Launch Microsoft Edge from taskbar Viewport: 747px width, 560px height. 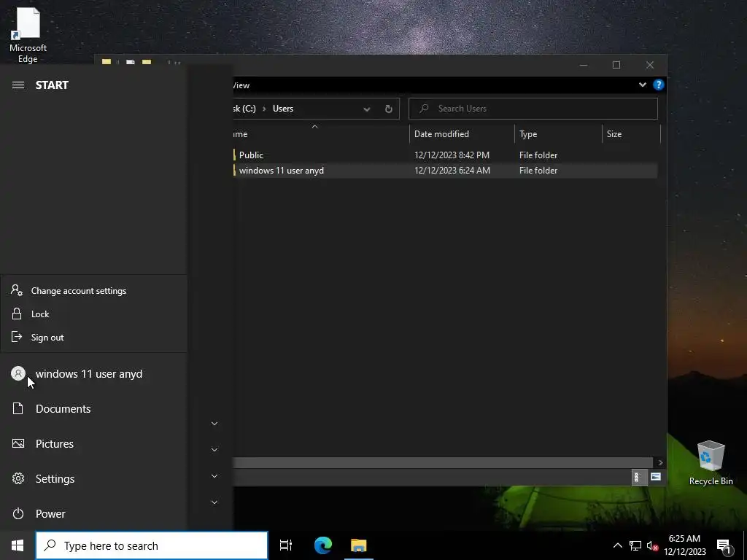tap(323, 545)
